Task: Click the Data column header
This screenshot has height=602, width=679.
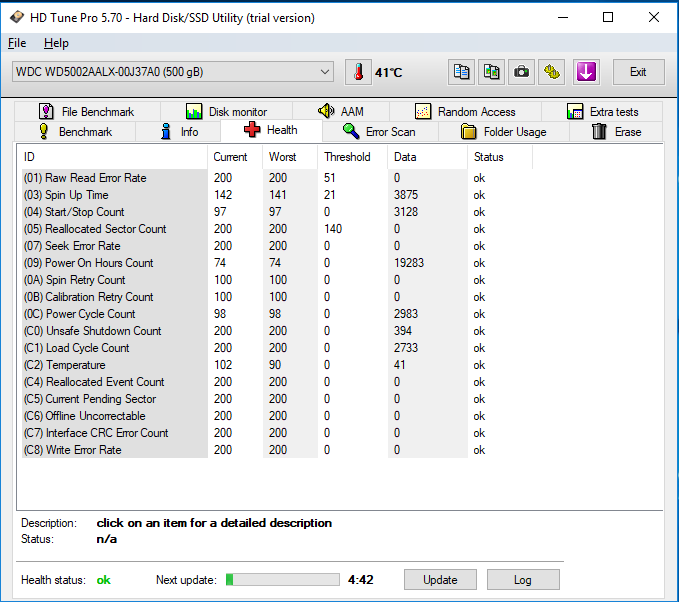Action: click(427, 157)
